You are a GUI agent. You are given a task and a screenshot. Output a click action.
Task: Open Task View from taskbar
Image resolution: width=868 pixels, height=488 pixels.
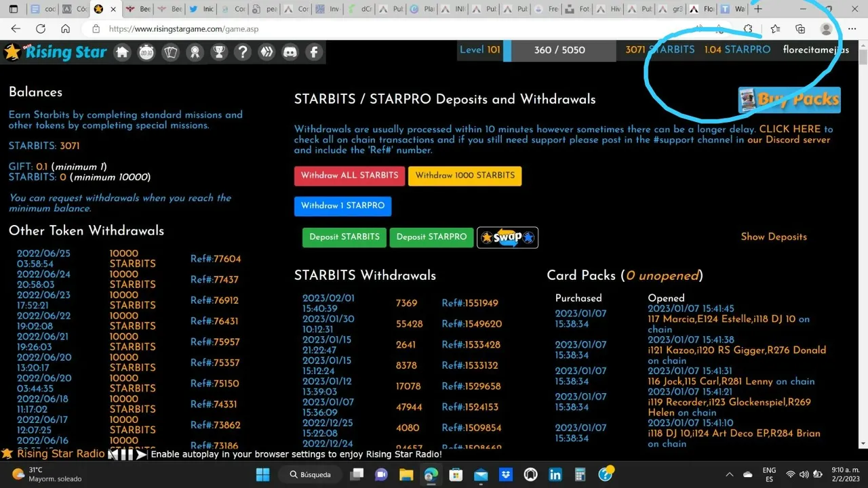356,474
